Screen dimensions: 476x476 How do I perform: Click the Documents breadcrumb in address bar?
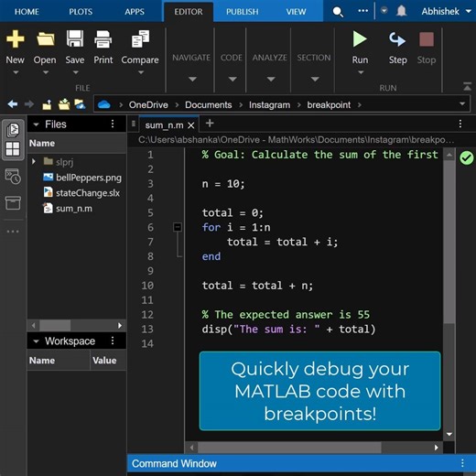coord(208,104)
